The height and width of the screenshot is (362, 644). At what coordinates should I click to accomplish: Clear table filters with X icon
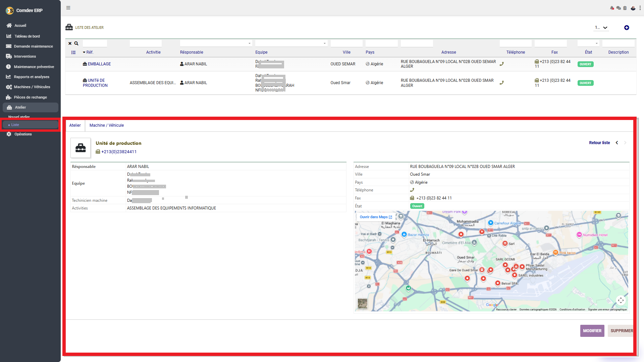click(x=70, y=44)
